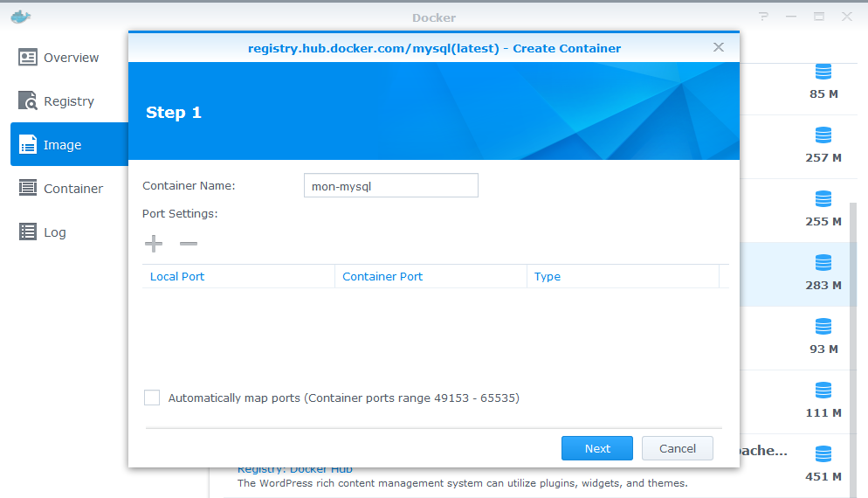Click the 255 M image size database icon
This screenshot has height=498, width=868.
(x=823, y=199)
